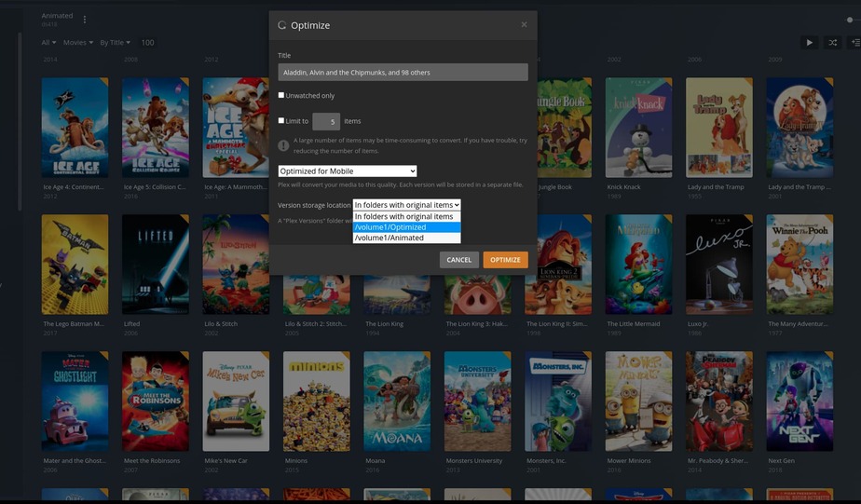The width and height of the screenshot is (861, 504).
Task: Open Monsters, Inc. poster
Action: coord(558,402)
